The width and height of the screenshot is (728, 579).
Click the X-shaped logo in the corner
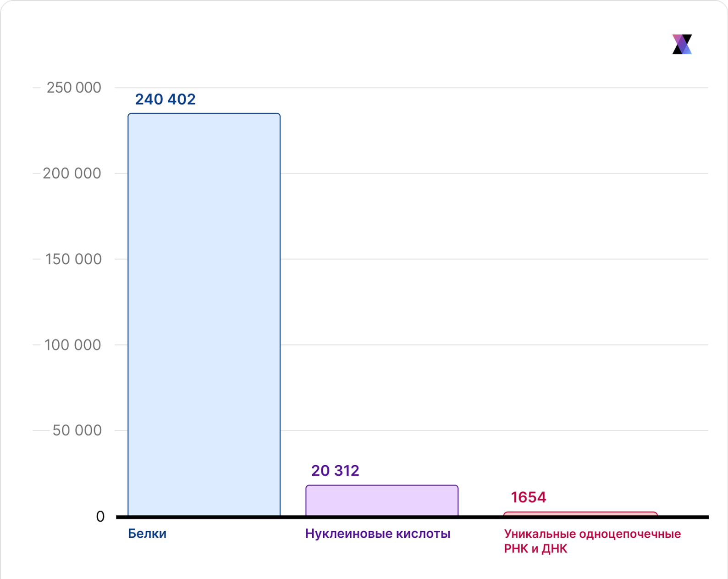[682, 45]
